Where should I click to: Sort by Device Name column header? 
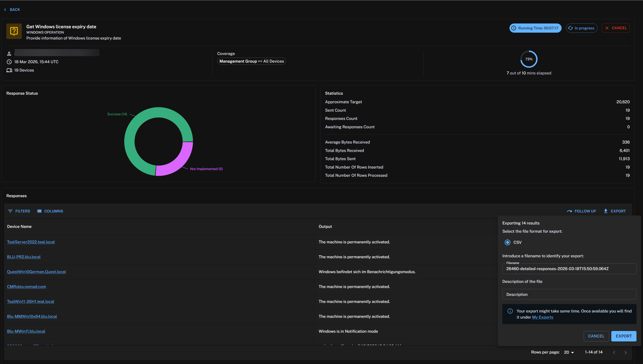point(19,227)
